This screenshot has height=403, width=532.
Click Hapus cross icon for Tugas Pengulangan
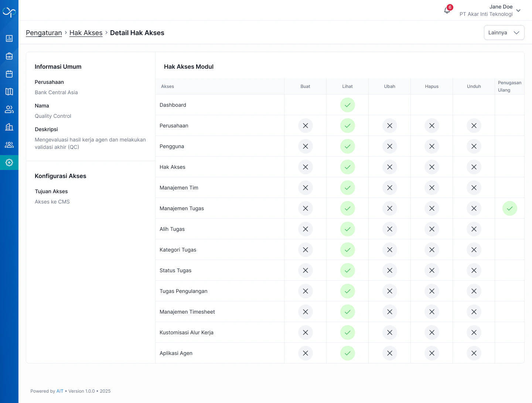[x=432, y=291]
